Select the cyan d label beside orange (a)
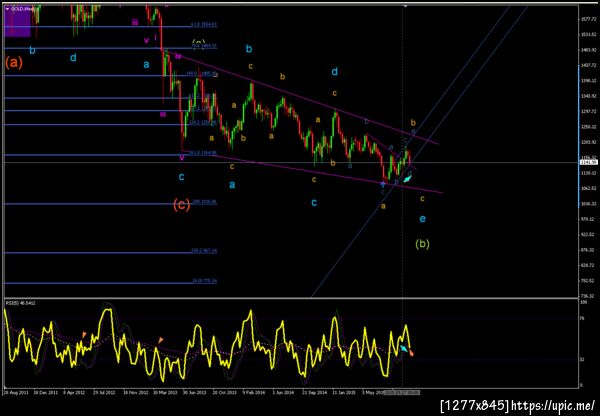This screenshot has width=600, height=416. coord(73,58)
